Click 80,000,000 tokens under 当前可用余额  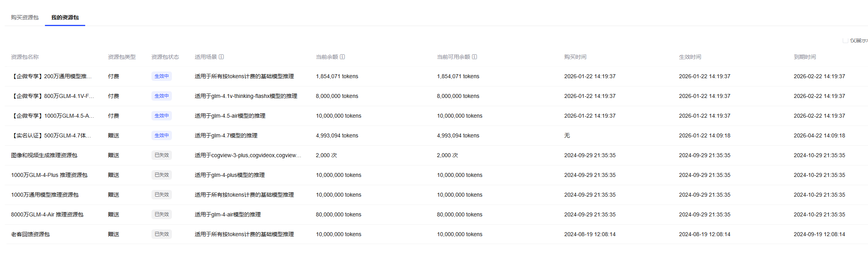click(460, 214)
